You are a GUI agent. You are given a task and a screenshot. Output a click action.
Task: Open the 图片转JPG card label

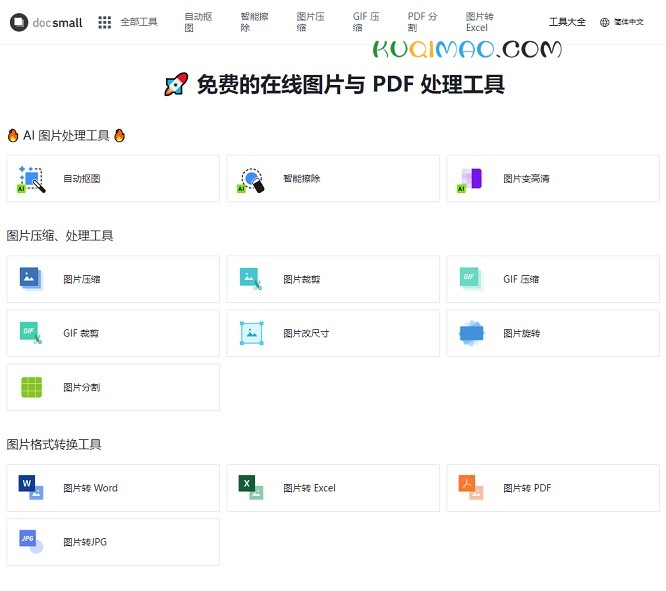point(85,542)
